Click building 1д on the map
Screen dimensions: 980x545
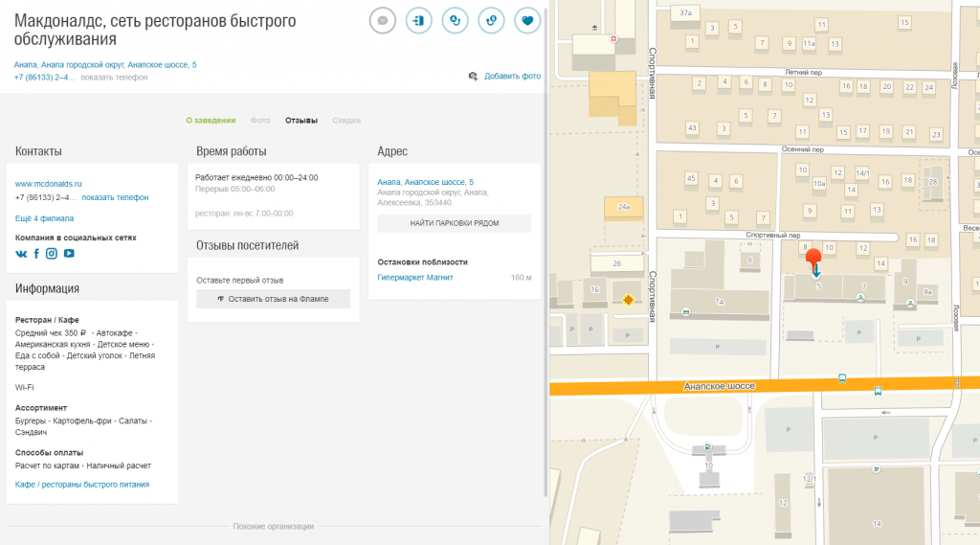[720, 302]
